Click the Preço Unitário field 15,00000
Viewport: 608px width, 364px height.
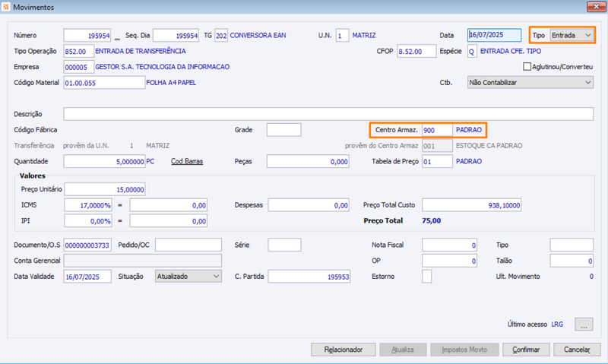[105, 189]
